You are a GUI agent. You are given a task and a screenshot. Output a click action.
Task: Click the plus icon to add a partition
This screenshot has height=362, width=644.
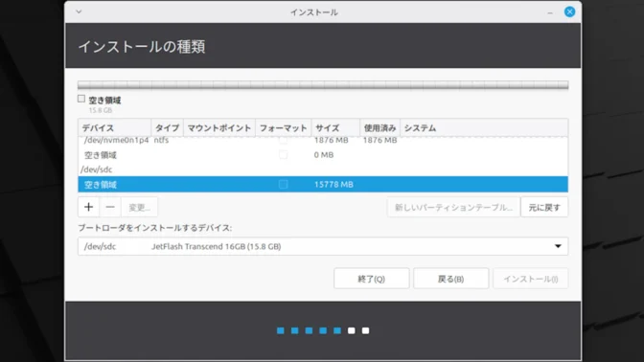click(89, 207)
